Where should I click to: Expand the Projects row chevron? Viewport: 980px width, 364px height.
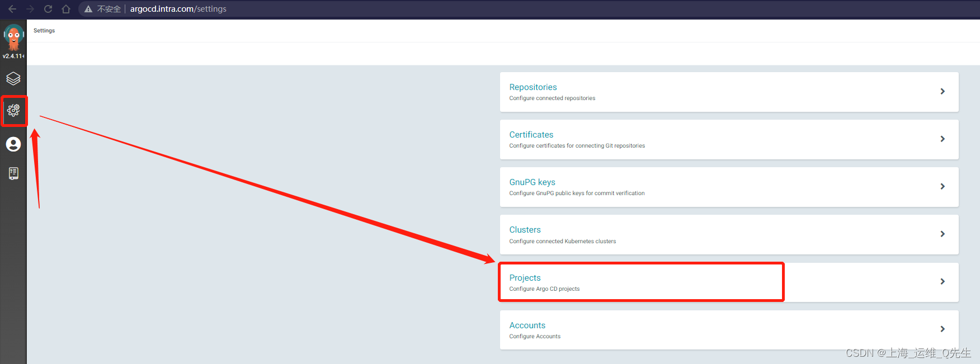[943, 281]
